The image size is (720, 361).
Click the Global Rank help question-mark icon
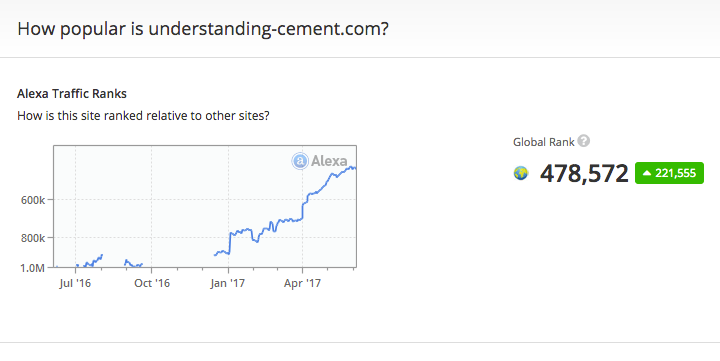click(583, 141)
